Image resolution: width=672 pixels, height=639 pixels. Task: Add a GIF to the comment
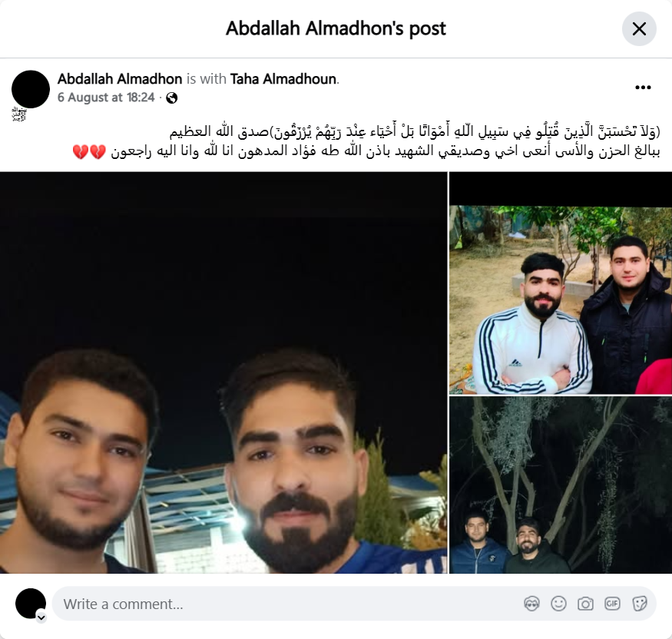point(612,604)
